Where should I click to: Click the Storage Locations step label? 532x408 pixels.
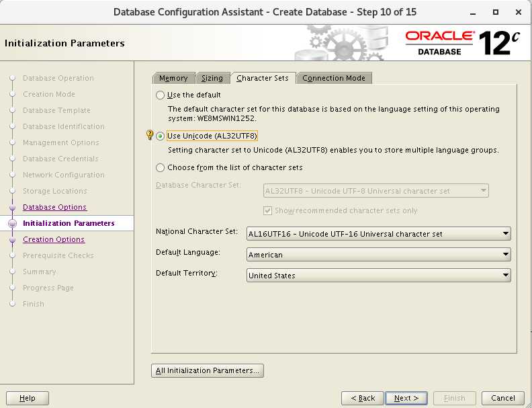[54, 191]
